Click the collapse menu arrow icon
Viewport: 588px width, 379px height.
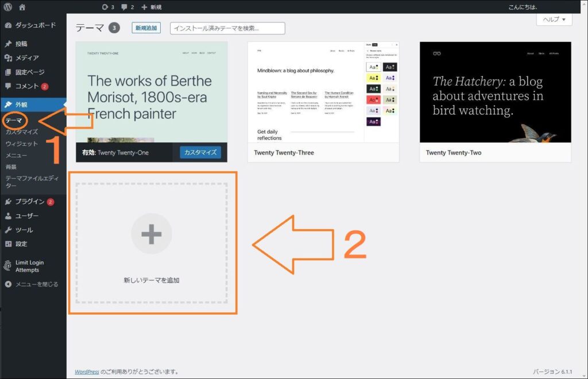coord(8,284)
